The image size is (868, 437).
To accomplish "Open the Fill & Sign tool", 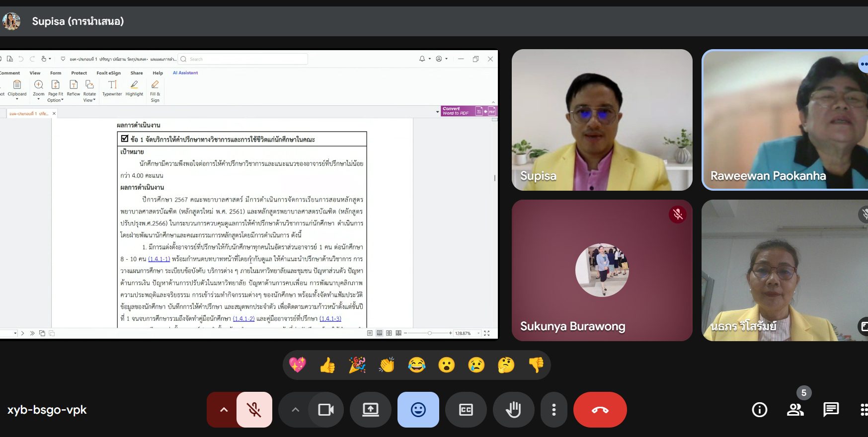I will point(155,91).
